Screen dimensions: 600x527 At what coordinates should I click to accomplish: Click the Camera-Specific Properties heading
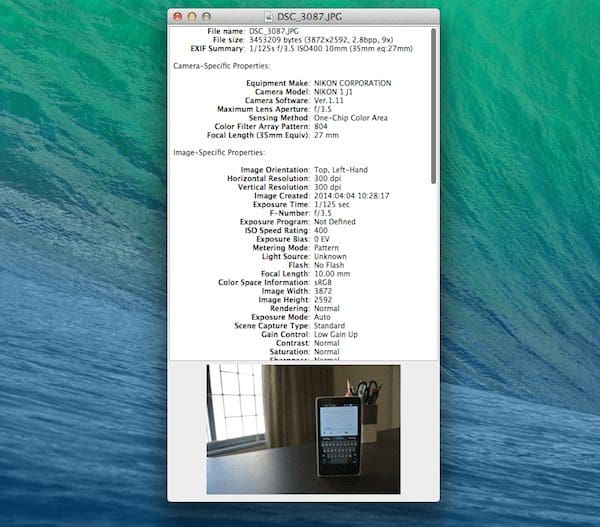222,66
